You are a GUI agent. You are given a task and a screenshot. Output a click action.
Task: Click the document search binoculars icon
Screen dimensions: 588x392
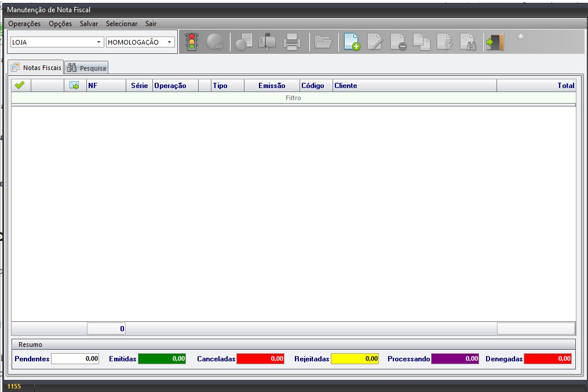tap(468, 42)
